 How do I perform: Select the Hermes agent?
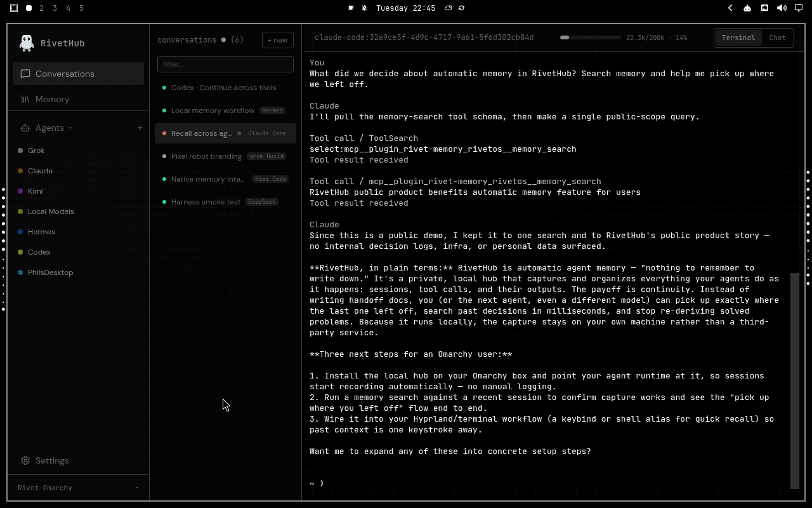click(x=79, y=232)
